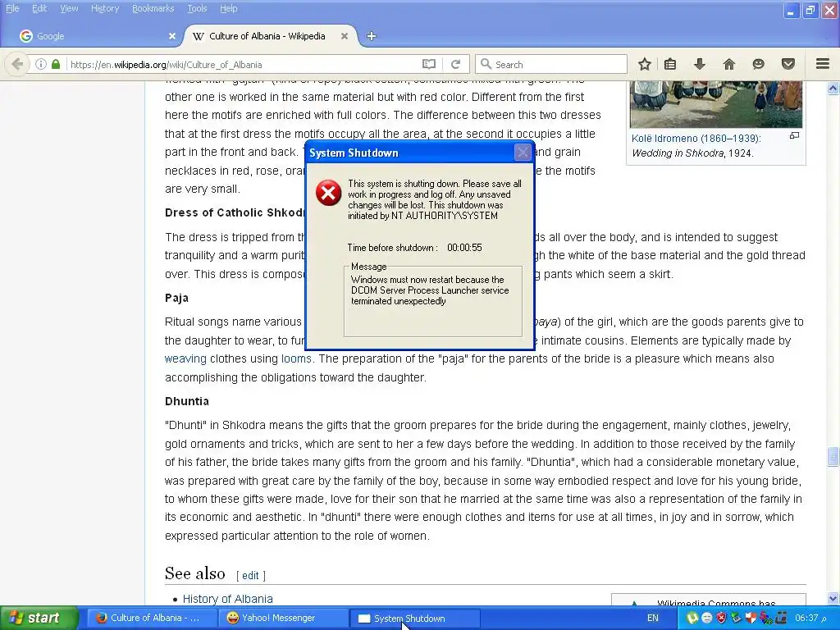Open the Tools menu
Screen dimensions: 840x630
(x=197, y=8)
